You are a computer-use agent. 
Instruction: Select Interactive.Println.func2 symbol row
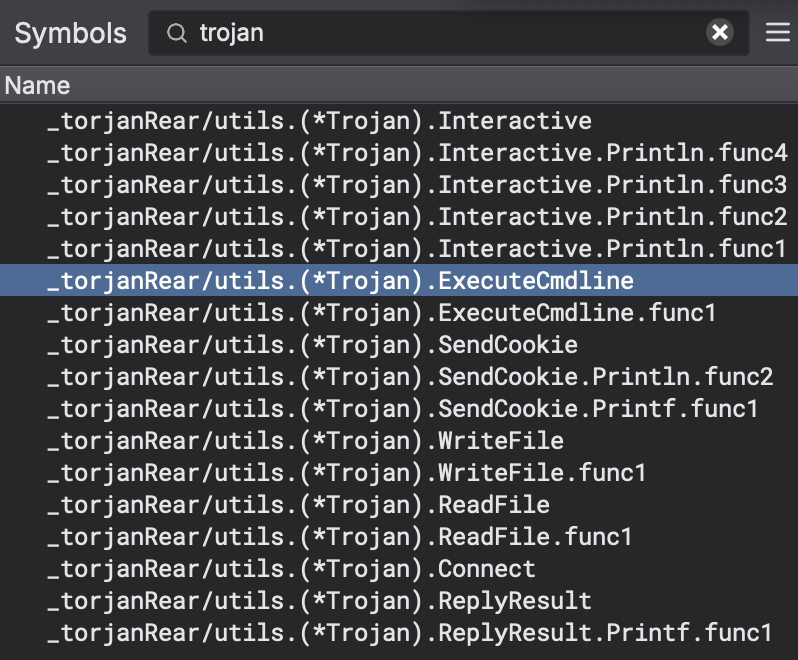pos(416,217)
